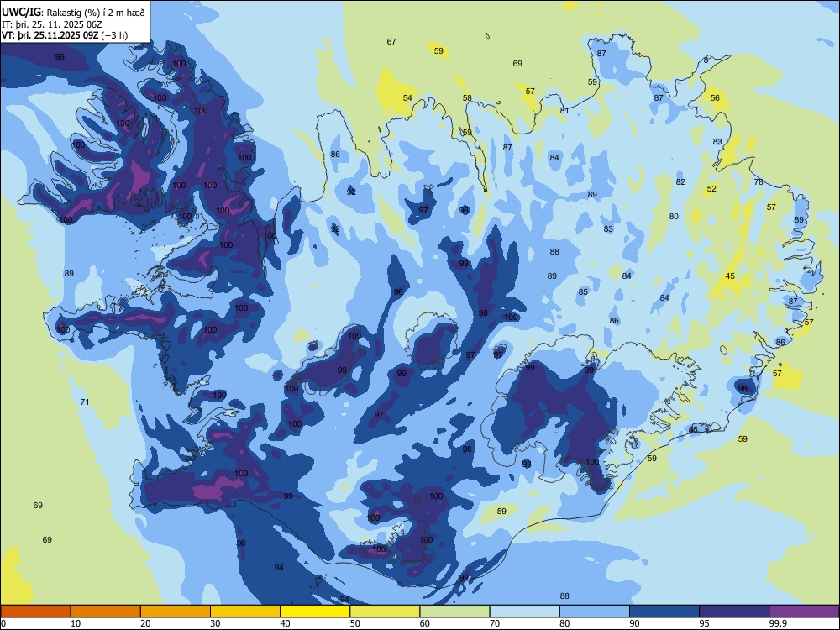
Task: Select the pale yellow 50–60 legend swatch
Action: (385, 612)
